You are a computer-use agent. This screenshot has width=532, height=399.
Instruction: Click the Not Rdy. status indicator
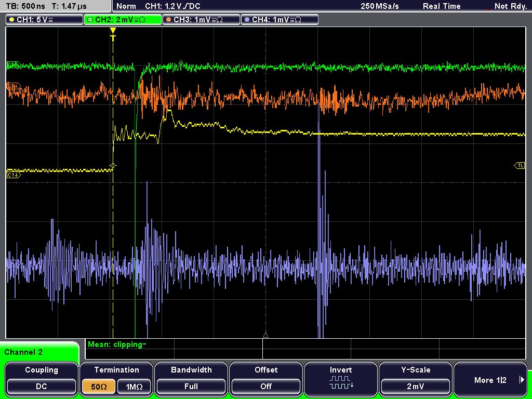pyautogui.click(x=510, y=6)
